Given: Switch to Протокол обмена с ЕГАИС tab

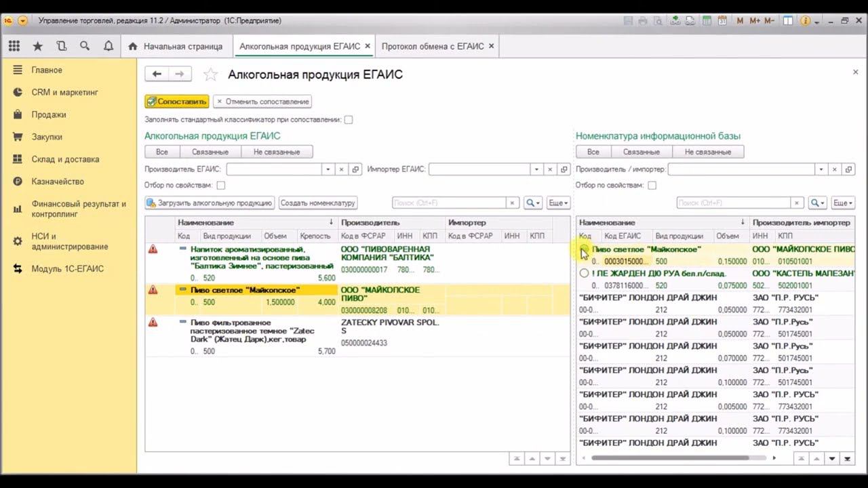Looking at the screenshot, I should pos(438,46).
